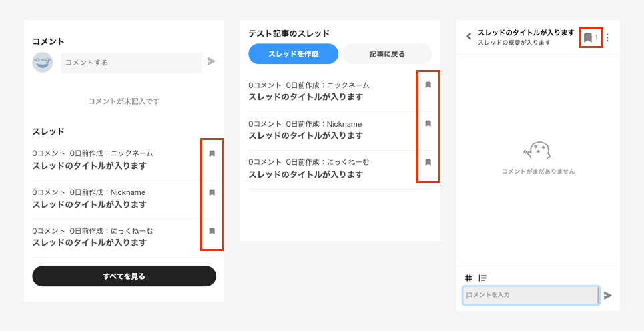Bookmark the にっくねーむ thread in the left panel

tap(212, 231)
